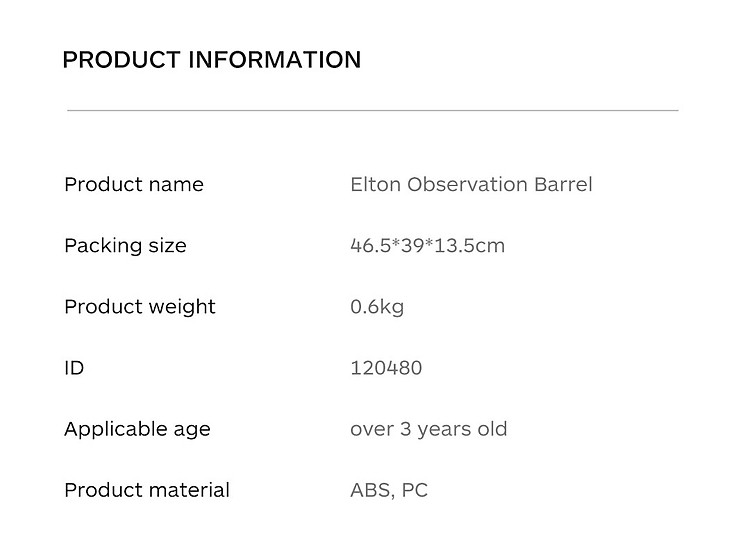The width and height of the screenshot is (750, 555).
Task: Select the ID label
Action: [74, 368]
